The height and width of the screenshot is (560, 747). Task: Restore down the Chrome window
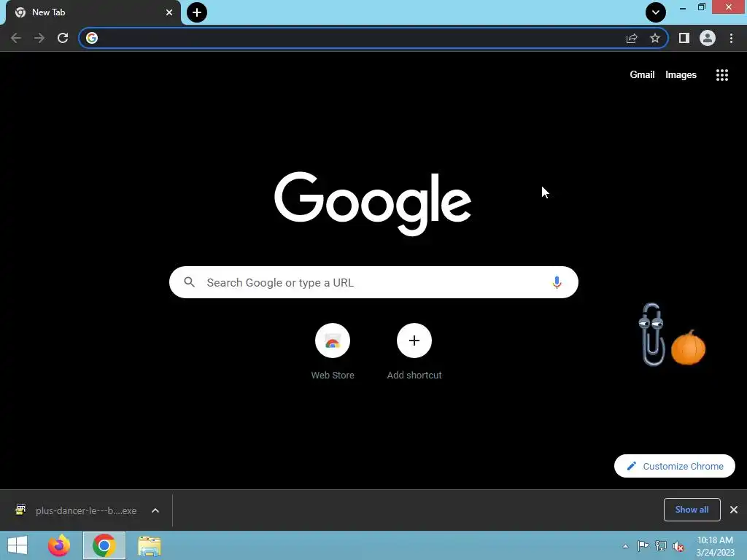[x=701, y=7]
